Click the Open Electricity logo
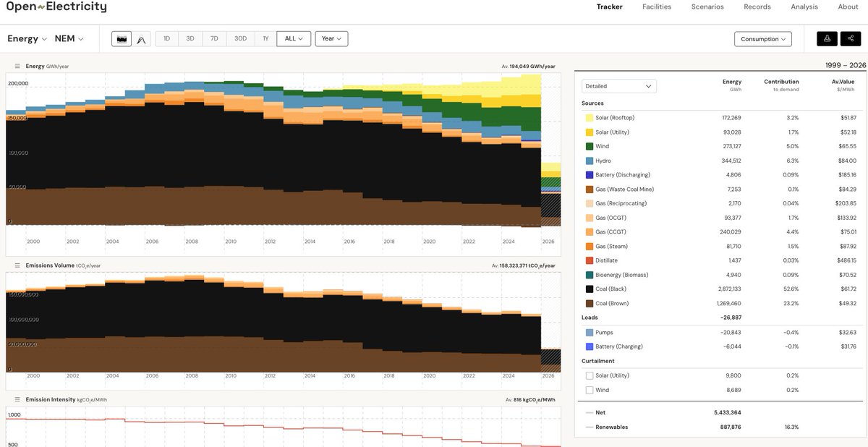This screenshot has height=447, width=868. (x=56, y=7)
